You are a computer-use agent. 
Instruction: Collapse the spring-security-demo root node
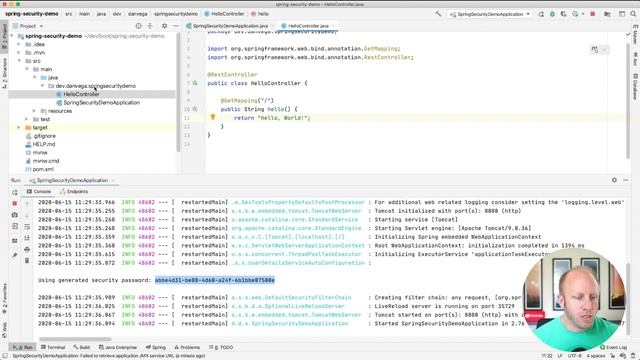point(12,36)
